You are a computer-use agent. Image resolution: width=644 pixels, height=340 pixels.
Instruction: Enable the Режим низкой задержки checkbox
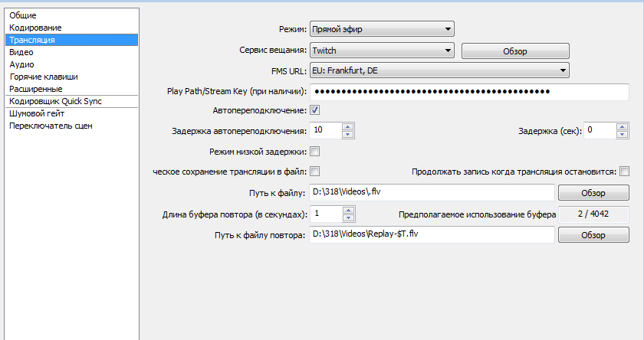(315, 152)
